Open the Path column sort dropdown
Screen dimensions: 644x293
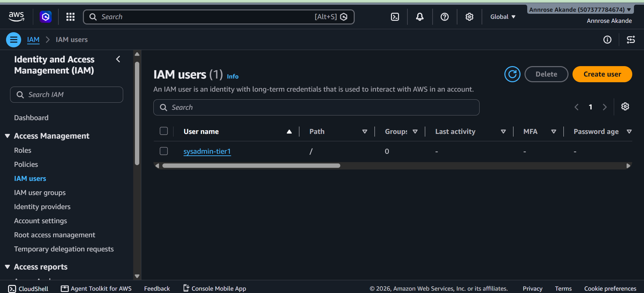[x=365, y=132]
